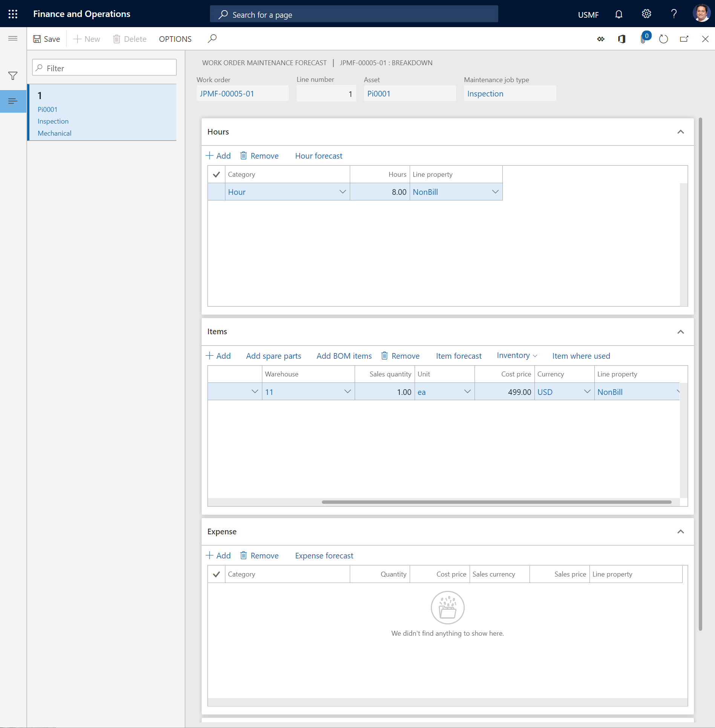Open the attachments paperclip icon
Screen dimensions: 715x728
[643, 39]
